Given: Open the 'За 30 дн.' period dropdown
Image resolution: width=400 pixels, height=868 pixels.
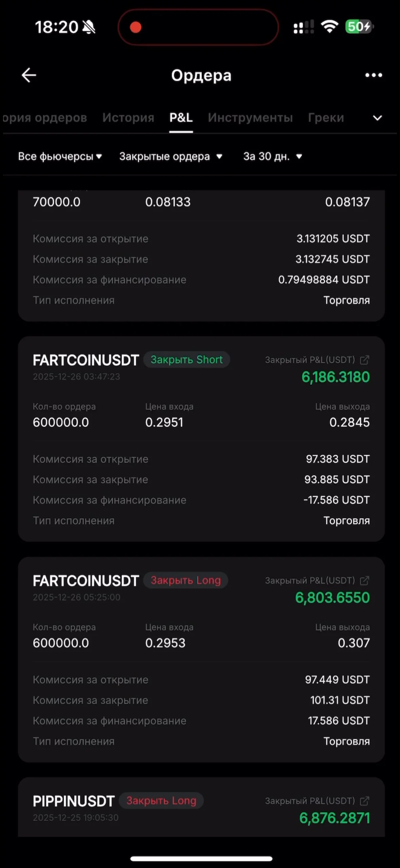Looking at the screenshot, I should click(x=272, y=156).
